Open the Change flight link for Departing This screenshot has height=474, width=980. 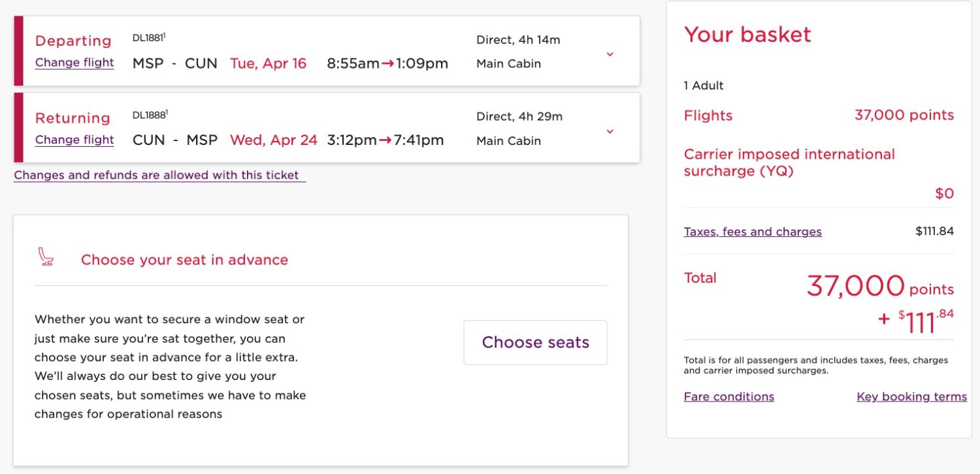point(74,63)
